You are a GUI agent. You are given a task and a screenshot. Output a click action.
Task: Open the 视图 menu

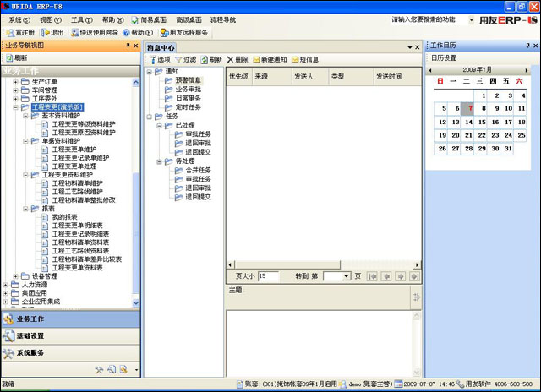pyautogui.click(x=51, y=20)
